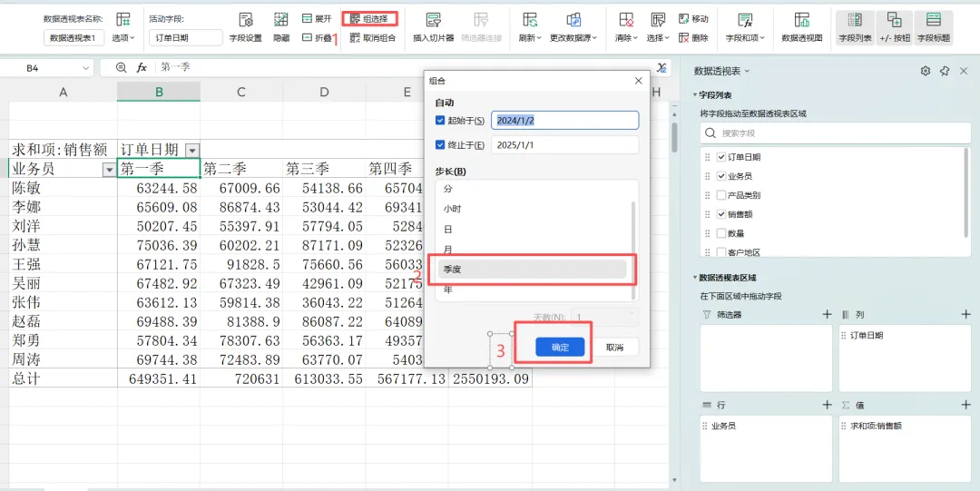Click 删除 delete pivot table button
The width and height of the screenshot is (980, 491).
(693, 37)
